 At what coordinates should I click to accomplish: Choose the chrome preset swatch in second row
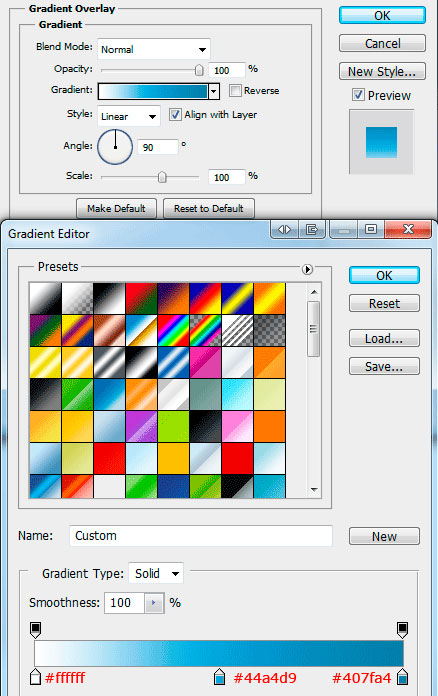pos(142,330)
